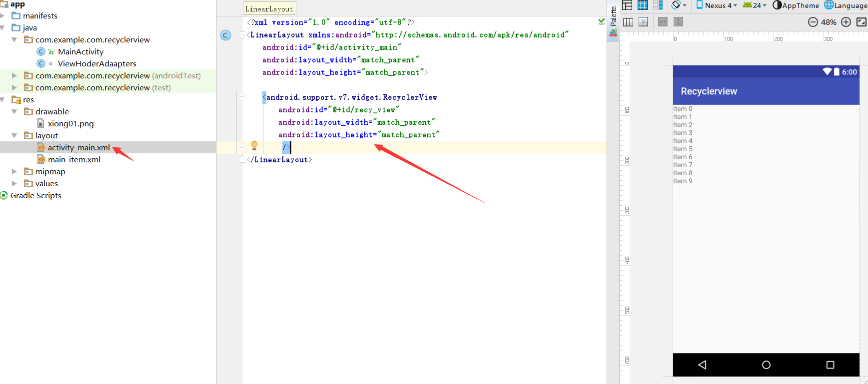Select Item 5 in preview list
Image resolution: width=868 pixels, height=384 pixels.
click(683, 149)
